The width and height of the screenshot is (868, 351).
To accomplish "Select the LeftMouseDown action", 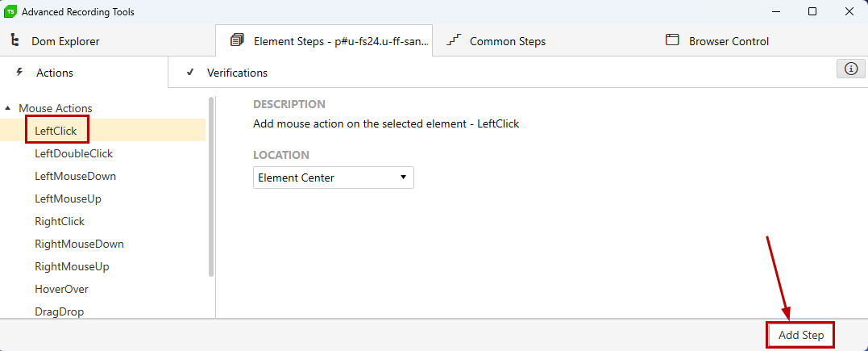I will (75, 176).
